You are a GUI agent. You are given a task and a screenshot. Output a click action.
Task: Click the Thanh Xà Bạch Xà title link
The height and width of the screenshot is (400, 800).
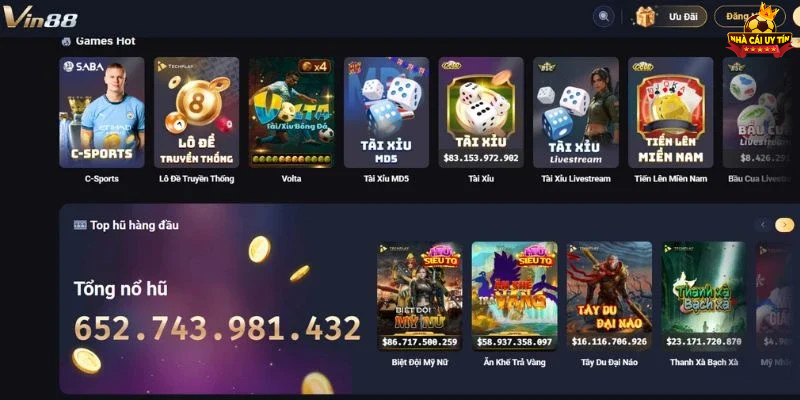click(x=704, y=362)
